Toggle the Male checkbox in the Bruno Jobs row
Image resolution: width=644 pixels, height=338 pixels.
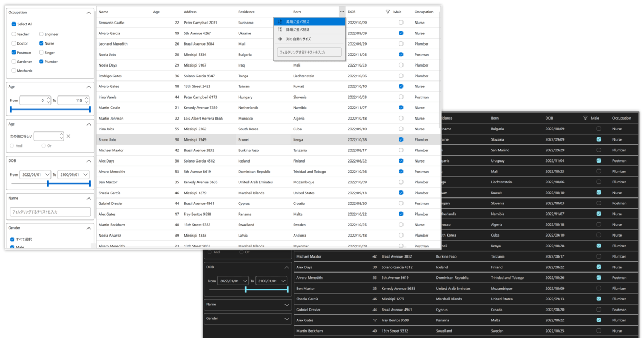coord(401,139)
